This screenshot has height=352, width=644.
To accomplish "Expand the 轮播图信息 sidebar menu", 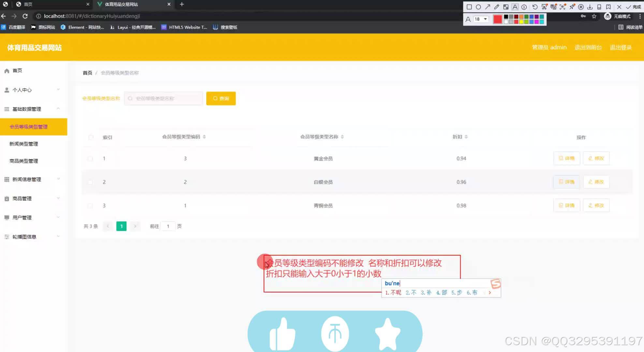I will [x=34, y=237].
